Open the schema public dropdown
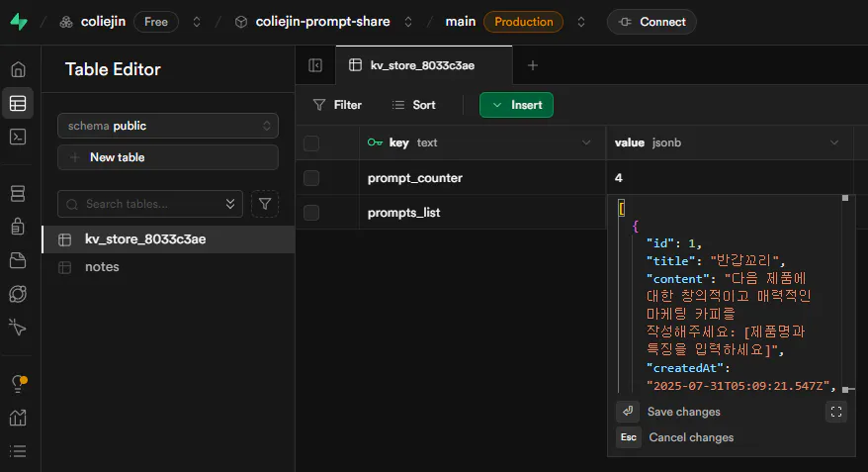Viewport: 868px width, 472px height. [x=168, y=126]
